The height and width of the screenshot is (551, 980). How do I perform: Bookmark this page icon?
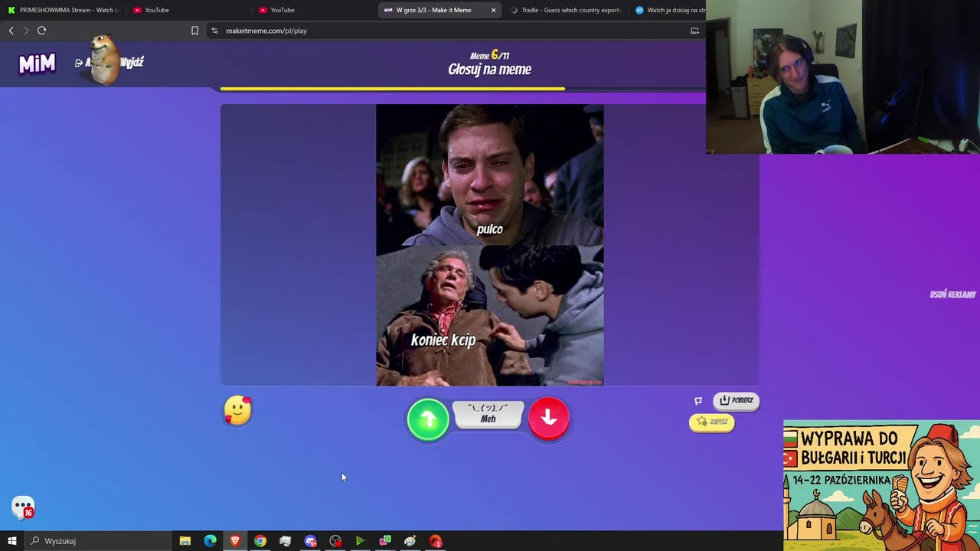pyautogui.click(x=194, y=31)
